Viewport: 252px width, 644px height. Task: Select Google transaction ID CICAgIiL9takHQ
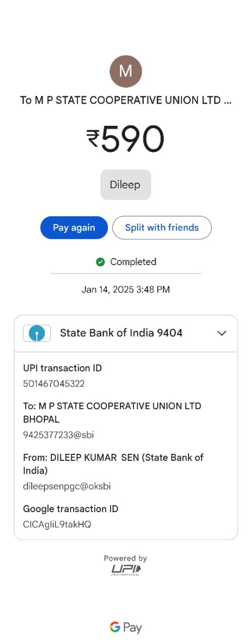57,524
